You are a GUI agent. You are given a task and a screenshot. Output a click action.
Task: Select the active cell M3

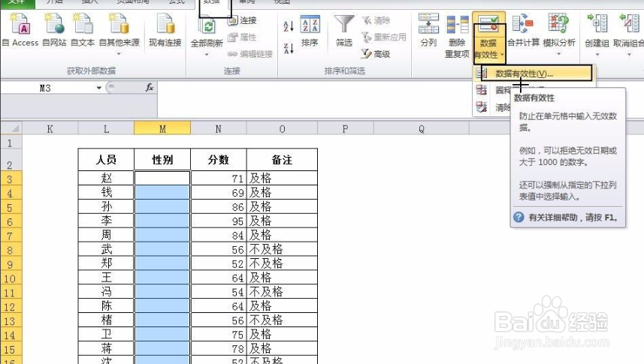[x=162, y=178]
